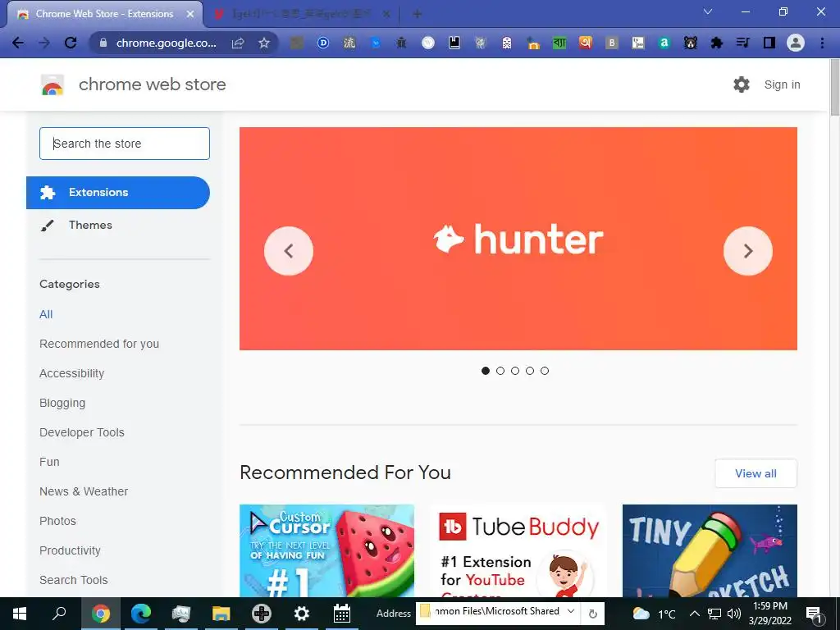840x630 pixels.
Task: Open the Chinese character extension icon
Action: pos(349,43)
